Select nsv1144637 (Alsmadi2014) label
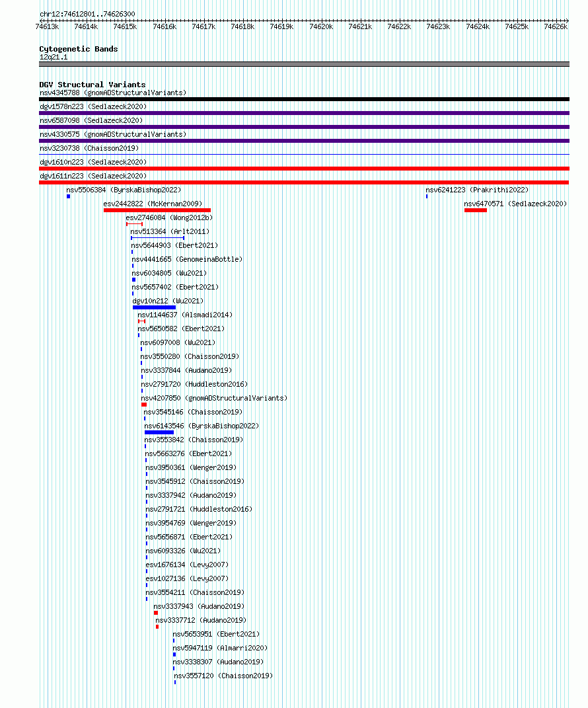 (x=185, y=315)
